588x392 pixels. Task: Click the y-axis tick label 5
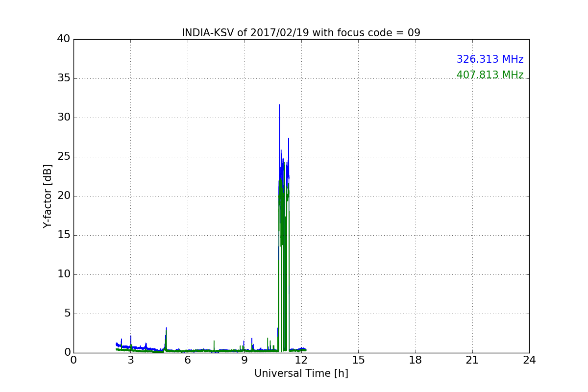pos(67,314)
